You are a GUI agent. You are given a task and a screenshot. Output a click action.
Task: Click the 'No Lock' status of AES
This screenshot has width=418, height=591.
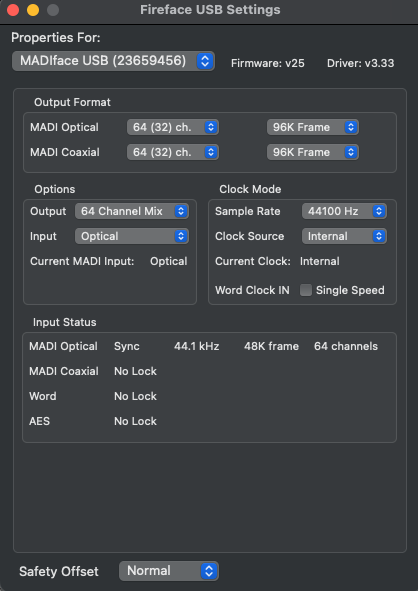point(135,421)
